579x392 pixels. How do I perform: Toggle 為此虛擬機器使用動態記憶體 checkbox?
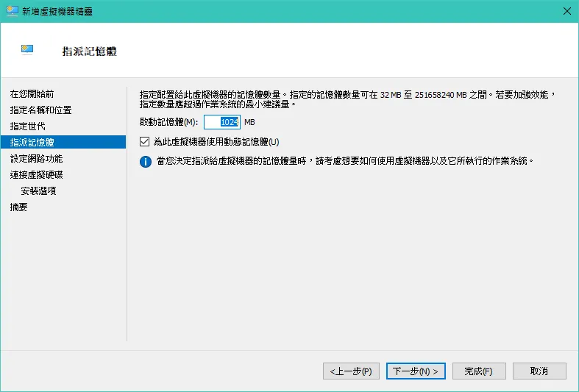point(145,142)
